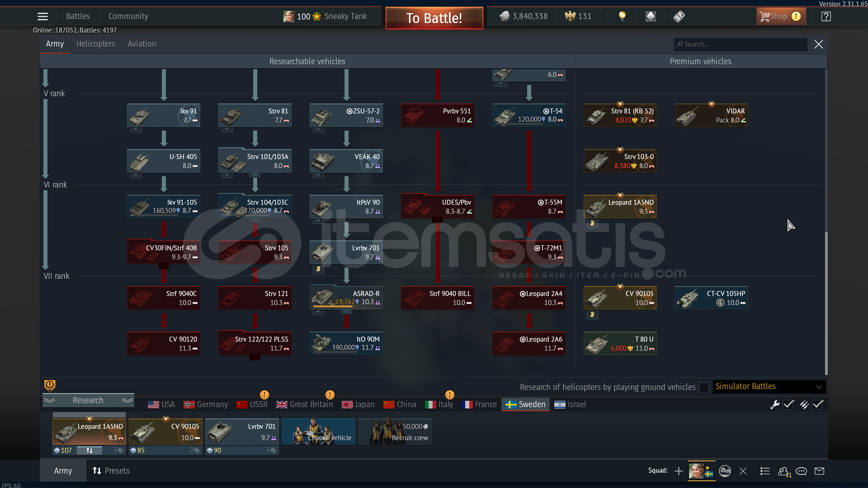Select CV 90105 in the crew slot bar
868x488 pixels.
pyautogui.click(x=165, y=432)
